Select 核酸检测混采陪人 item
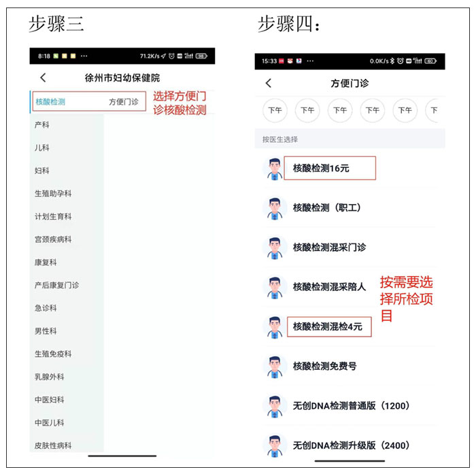Viewport: 476px width, 476px height. coord(329,287)
